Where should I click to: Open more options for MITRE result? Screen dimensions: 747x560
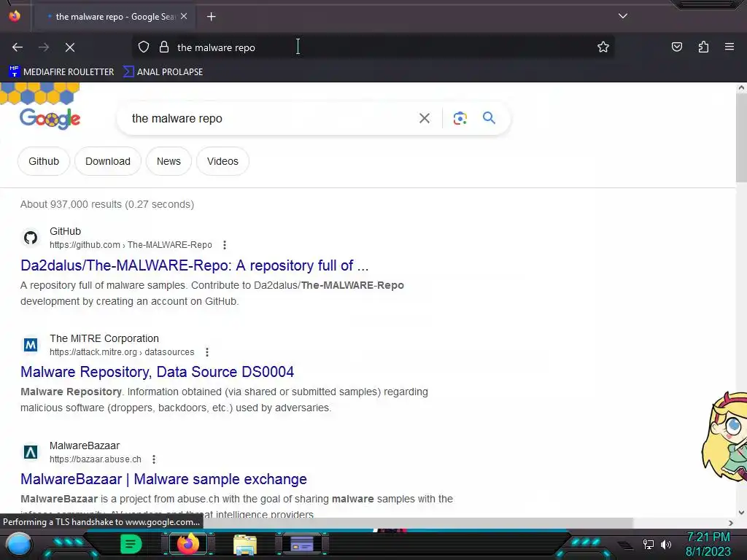coord(206,352)
